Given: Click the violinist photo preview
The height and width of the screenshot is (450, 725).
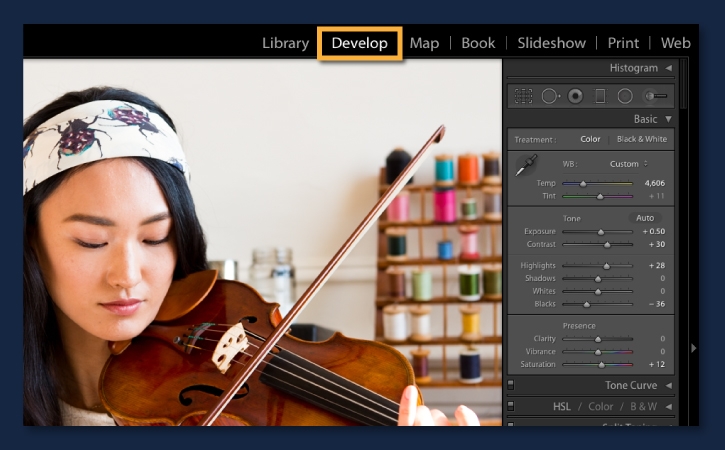Looking at the screenshot, I should click(262, 242).
